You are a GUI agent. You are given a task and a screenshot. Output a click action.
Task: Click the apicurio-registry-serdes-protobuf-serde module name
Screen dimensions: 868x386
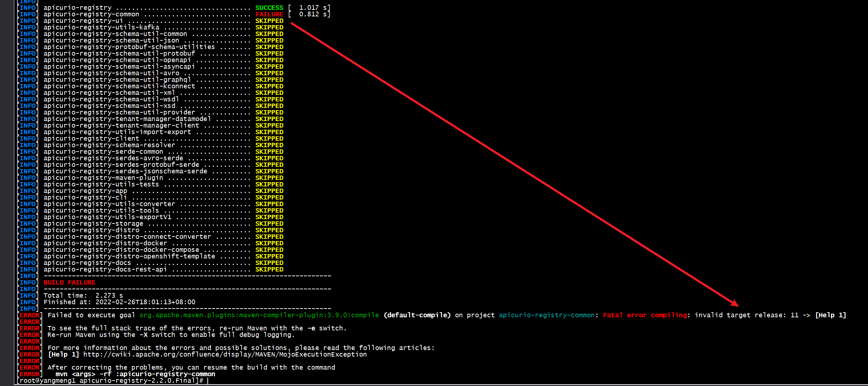pos(121,165)
